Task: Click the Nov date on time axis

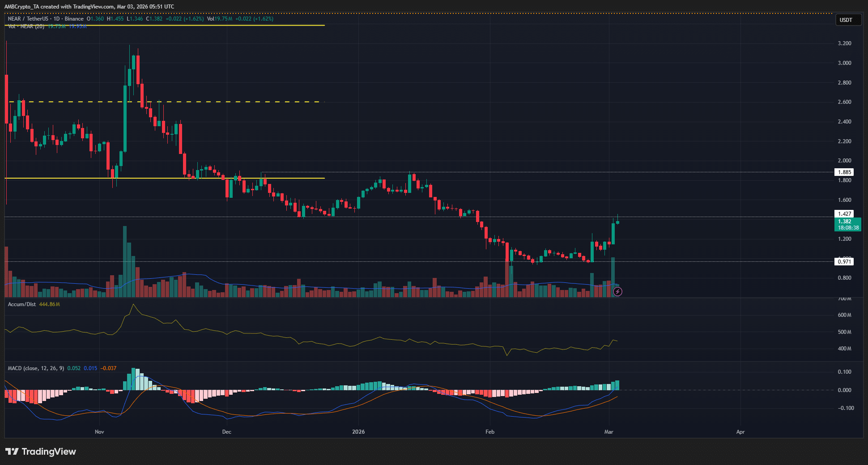Action: pyautogui.click(x=99, y=432)
